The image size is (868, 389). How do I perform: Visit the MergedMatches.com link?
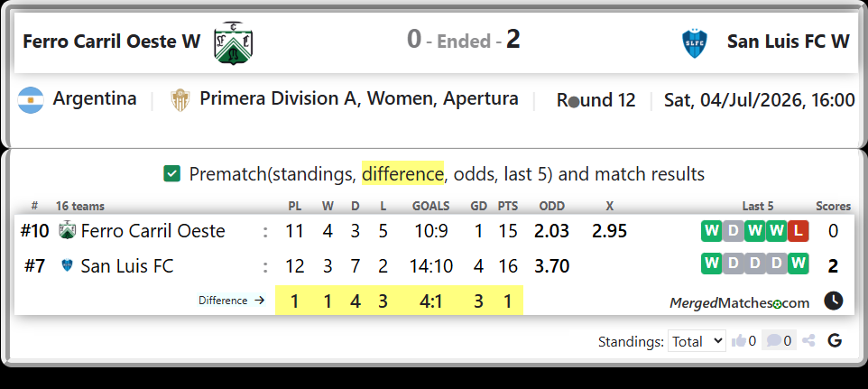coord(740,302)
